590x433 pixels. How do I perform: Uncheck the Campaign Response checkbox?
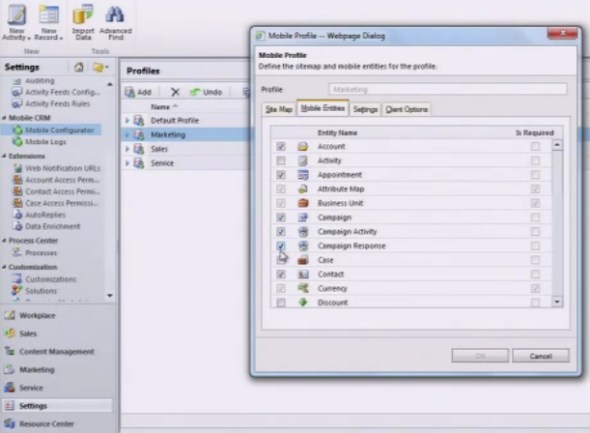tap(281, 246)
